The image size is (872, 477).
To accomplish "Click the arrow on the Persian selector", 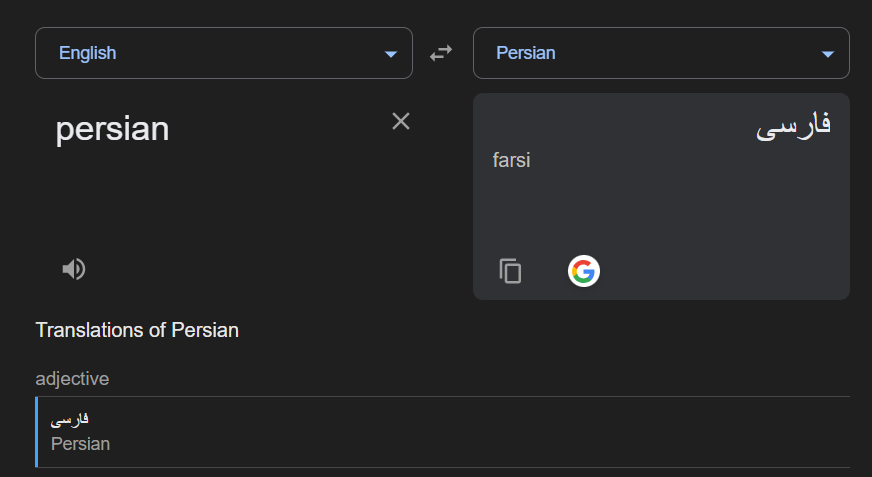I will [828, 54].
